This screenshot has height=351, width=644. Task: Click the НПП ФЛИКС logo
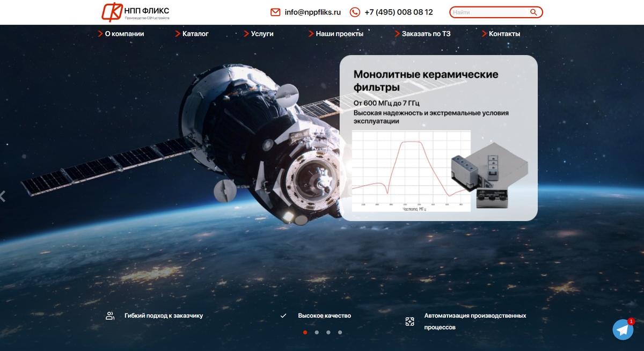click(x=135, y=12)
